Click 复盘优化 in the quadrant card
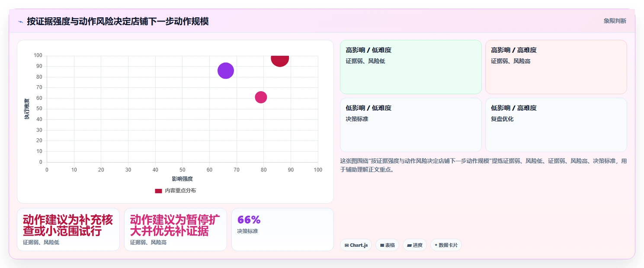The image size is (644, 268). (x=502, y=119)
